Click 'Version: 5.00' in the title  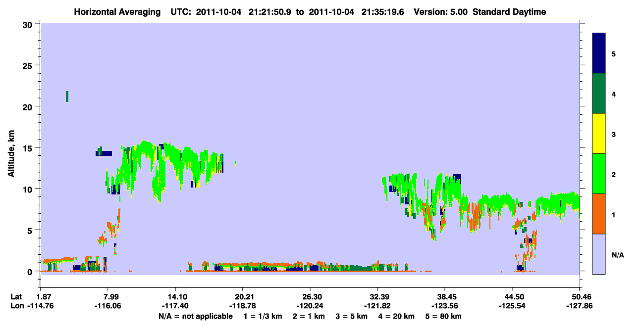[x=441, y=12]
